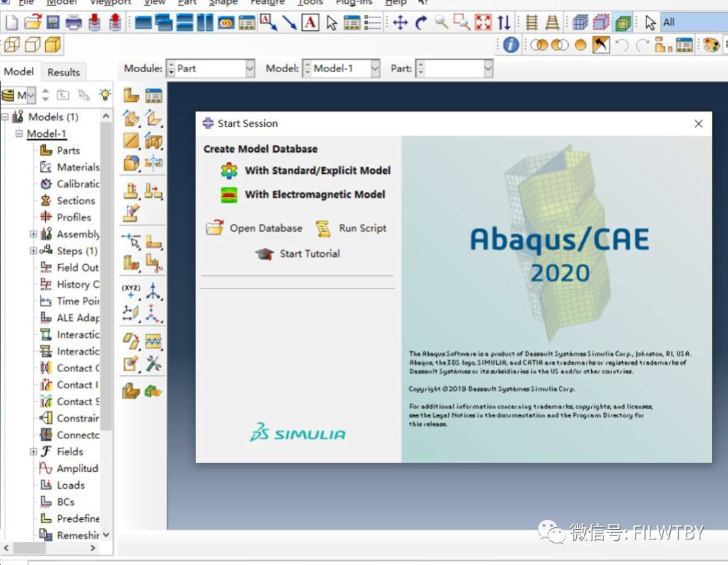Image resolution: width=728 pixels, height=565 pixels.
Task: Expand the Steps (1) tree node
Action: [34, 251]
